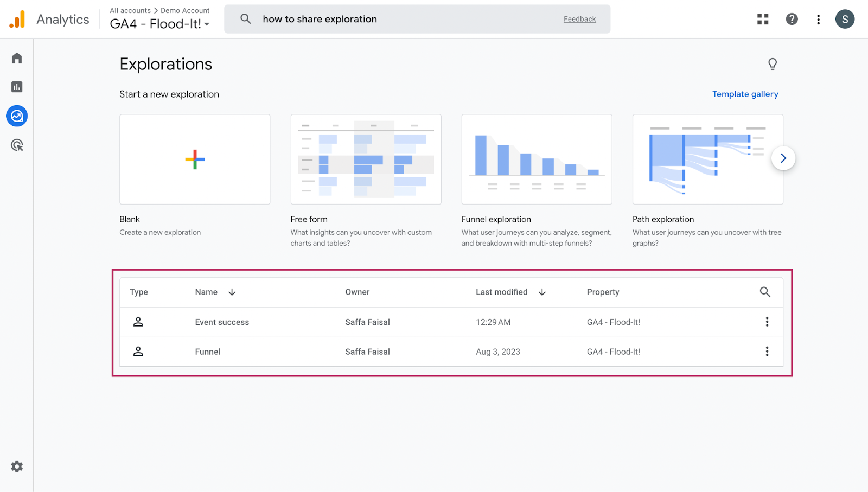This screenshot has width=868, height=492.
Task: Start a Path exploration thumbnail
Action: (x=707, y=159)
